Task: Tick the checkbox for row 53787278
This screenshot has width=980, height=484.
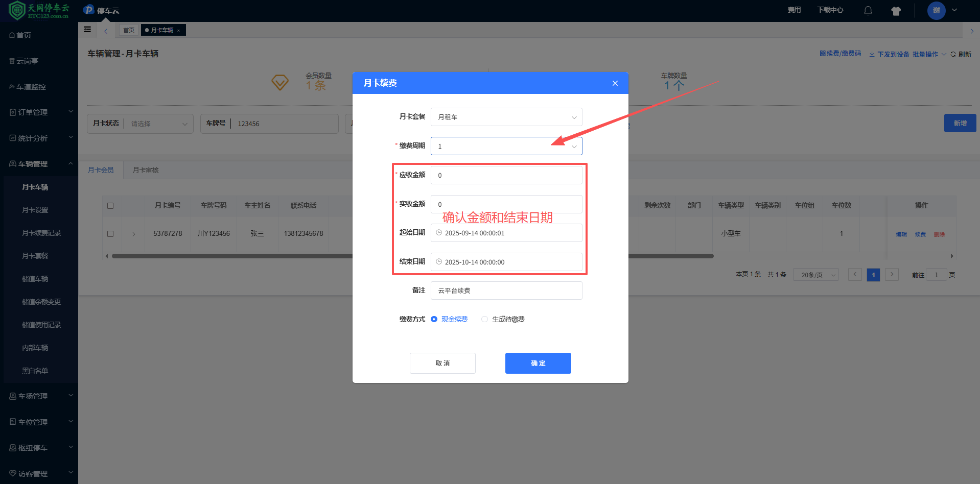Action: [x=110, y=234]
